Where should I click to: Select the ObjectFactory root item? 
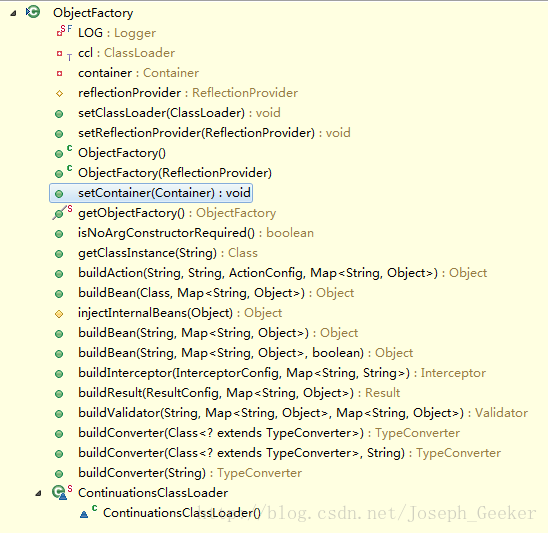[93, 13]
